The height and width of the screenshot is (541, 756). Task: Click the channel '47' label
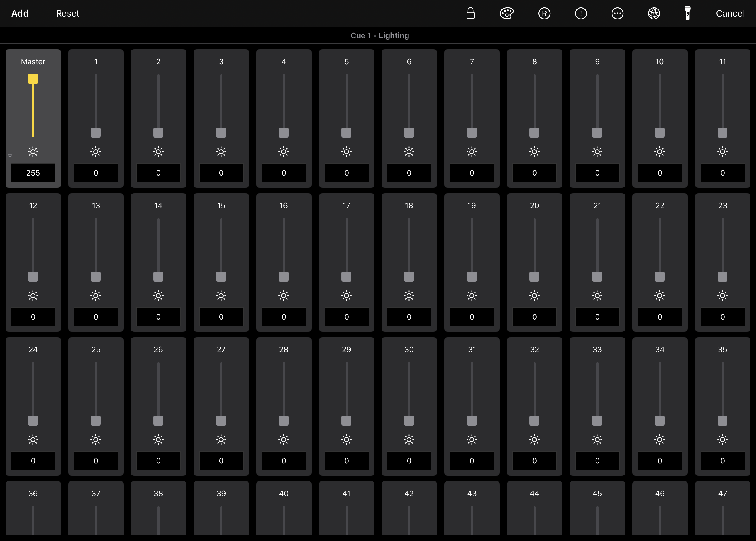722,493
